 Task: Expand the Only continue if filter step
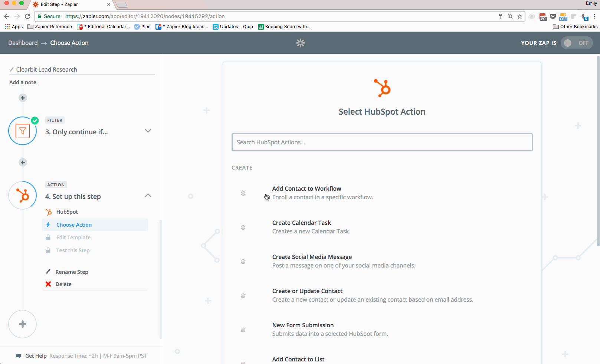point(148,131)
